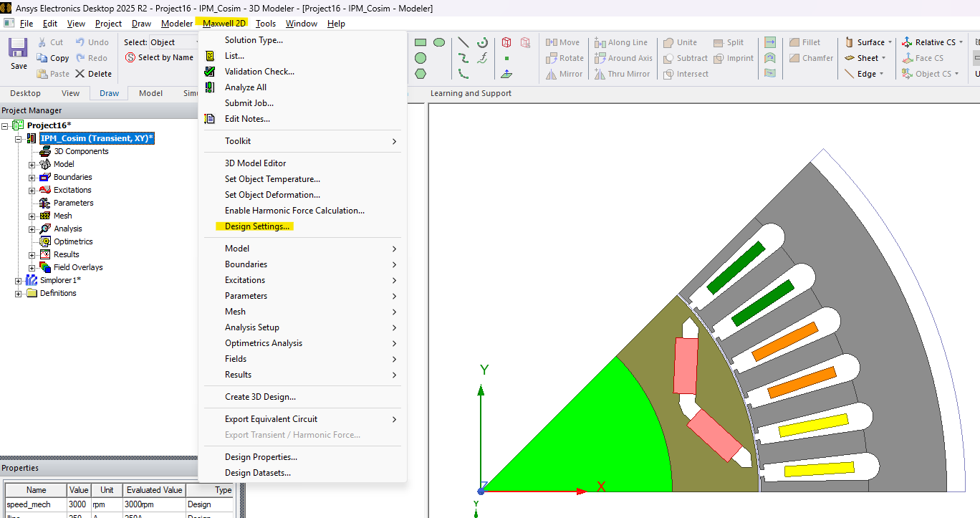The height and width of the screenshot is (518, 980).
Task: Select the center-point arc tool
Action: (483, 42)
